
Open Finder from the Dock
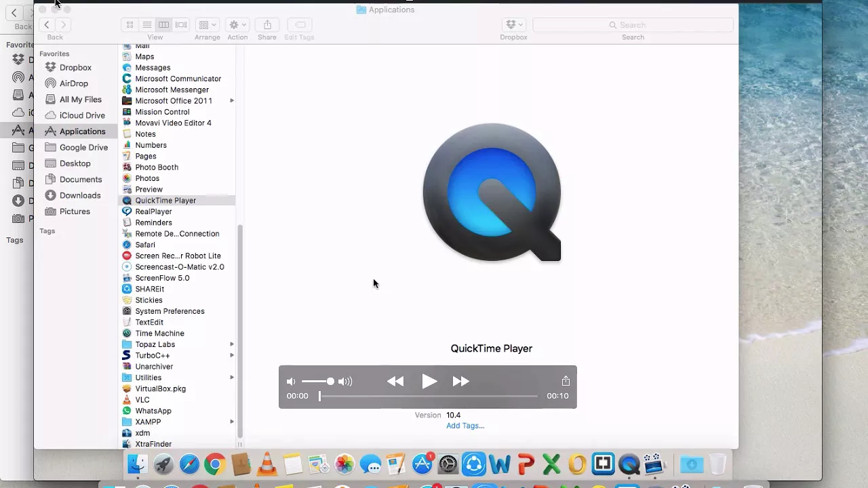[138, 464]
